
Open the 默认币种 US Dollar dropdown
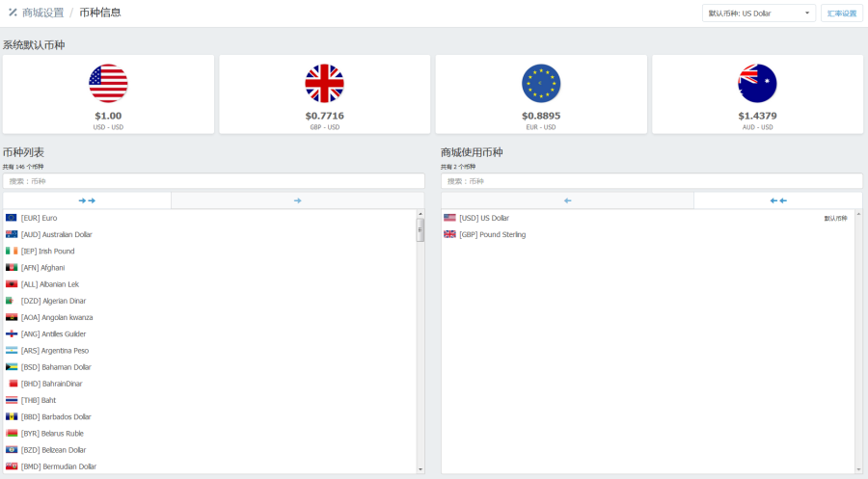tap(760, 13)
